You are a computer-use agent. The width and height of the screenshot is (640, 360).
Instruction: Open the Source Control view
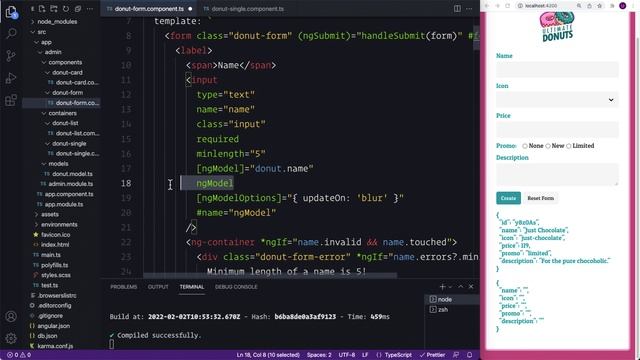tap(11, 56)
